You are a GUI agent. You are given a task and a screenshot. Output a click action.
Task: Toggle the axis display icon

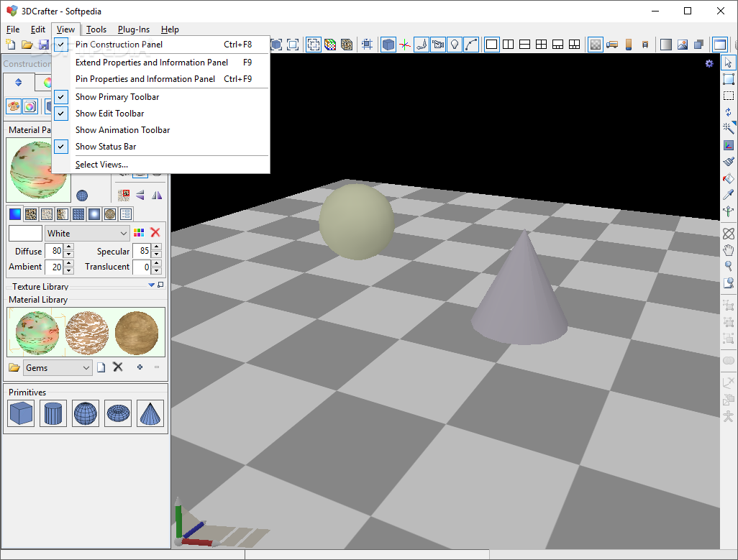(x=405, y=45)
